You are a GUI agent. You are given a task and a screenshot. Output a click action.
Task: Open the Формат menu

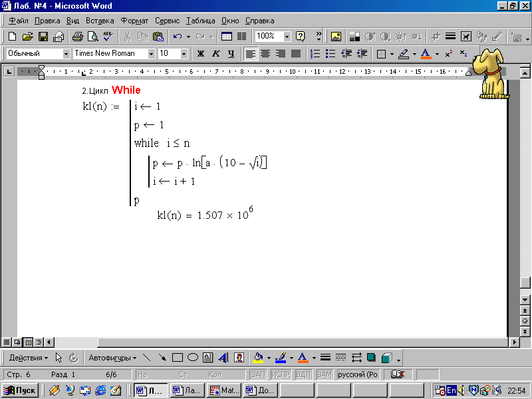pos(135,21)
